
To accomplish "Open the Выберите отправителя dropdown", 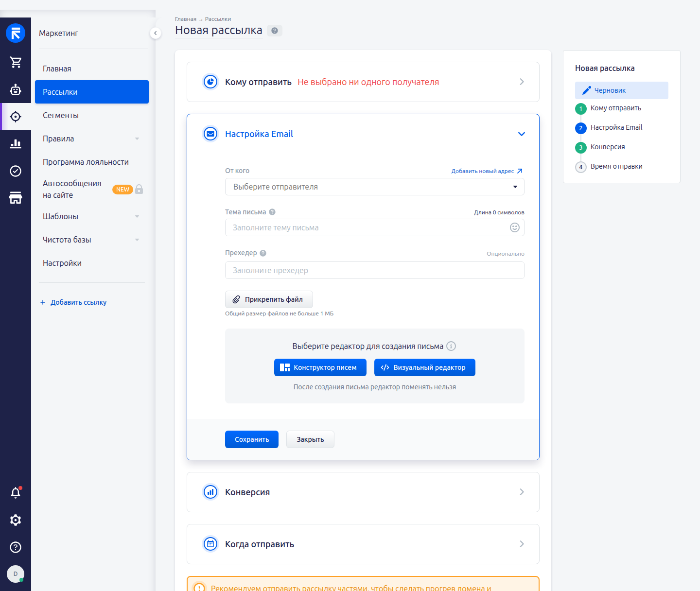I will point(374,187).
